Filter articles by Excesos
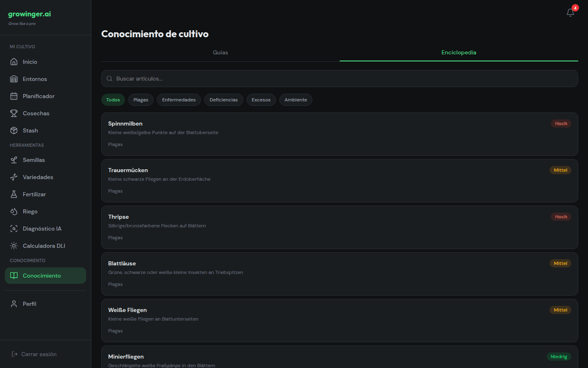This screenshot has width=588, height=368. [261, 100]
